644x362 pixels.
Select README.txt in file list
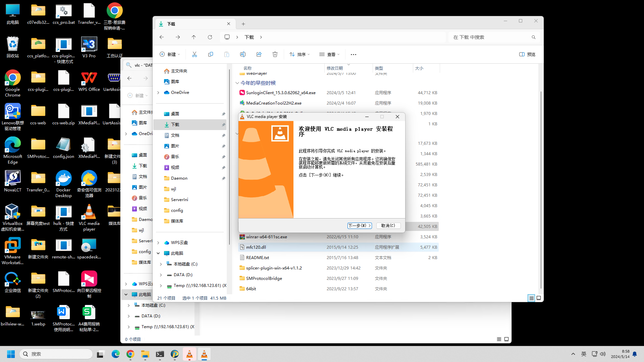[x=338, y=258]
